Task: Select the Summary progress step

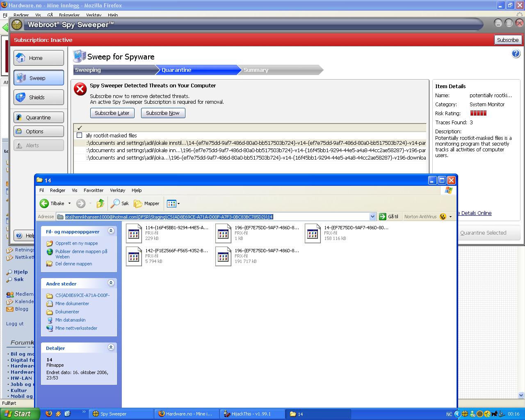Action: pyautogui.click(x=281, y=70)
